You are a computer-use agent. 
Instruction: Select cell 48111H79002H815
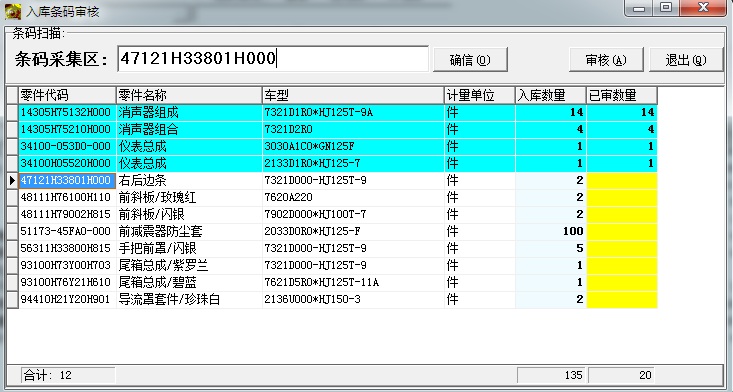(x=67, y=214)
